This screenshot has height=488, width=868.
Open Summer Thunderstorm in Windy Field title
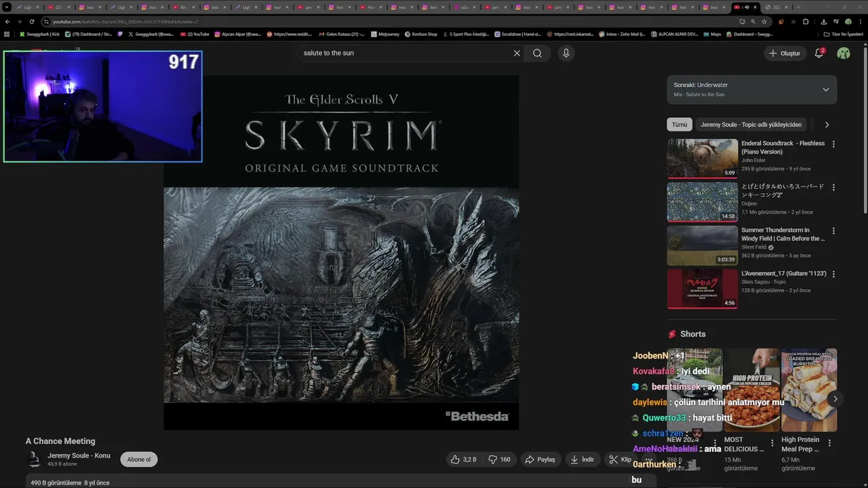tap(783, 235)
